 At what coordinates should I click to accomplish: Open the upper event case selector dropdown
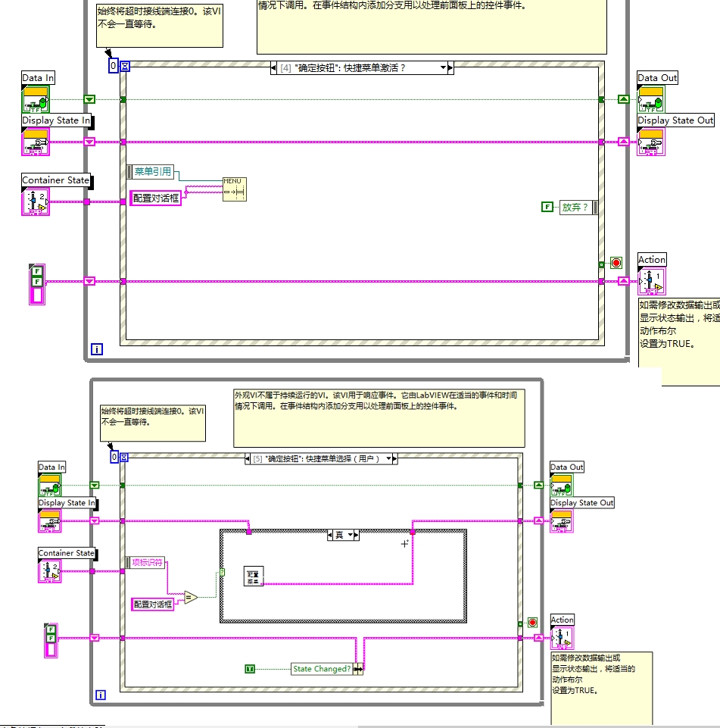(444, 67)
